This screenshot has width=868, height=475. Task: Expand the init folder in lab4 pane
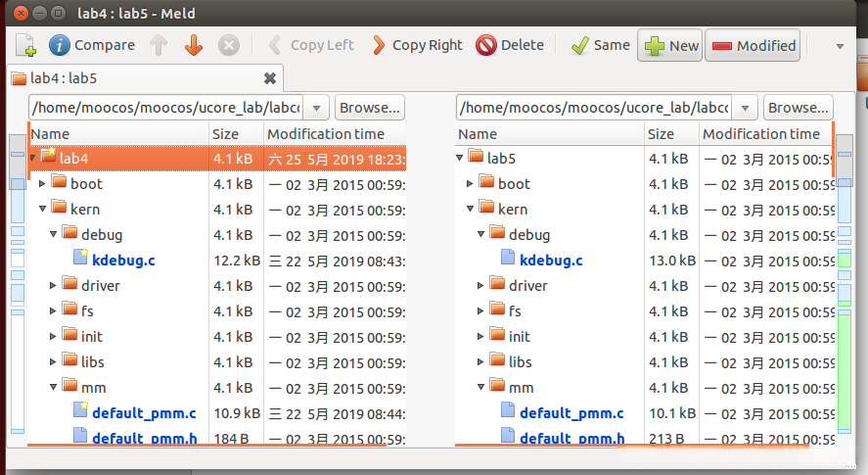[x=53, y=337]
